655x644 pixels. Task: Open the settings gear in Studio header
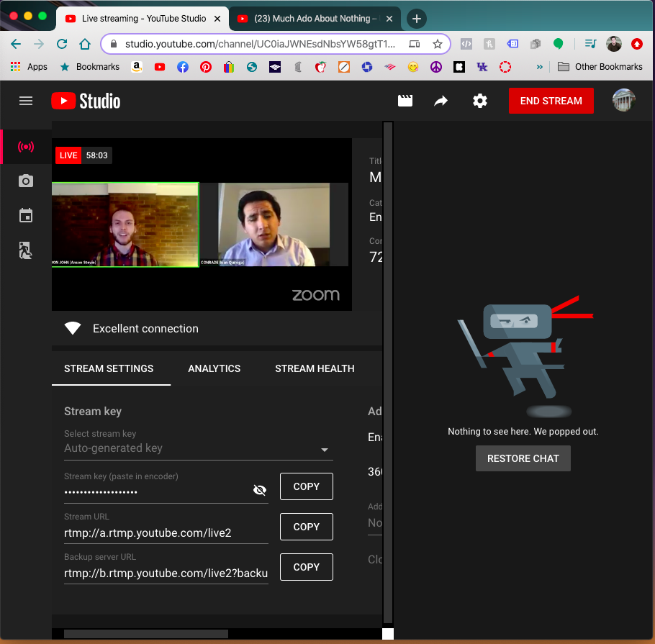[479, 101]
